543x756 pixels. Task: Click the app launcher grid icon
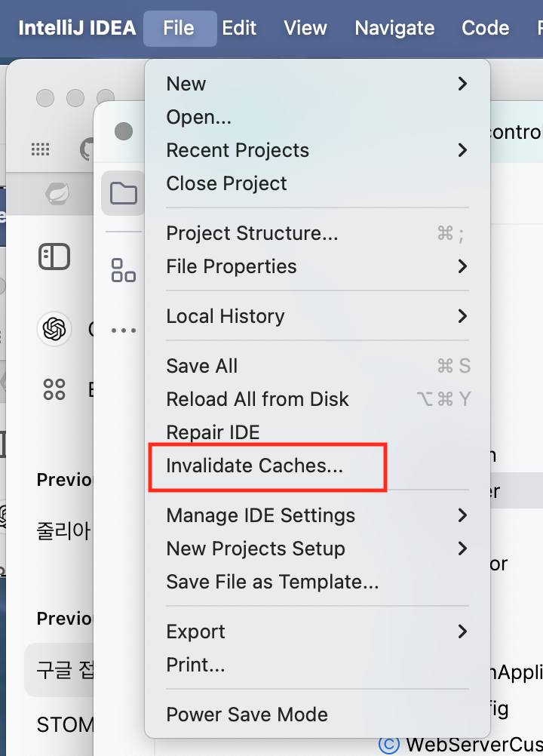pyautogui.click(x=40, y=148)
